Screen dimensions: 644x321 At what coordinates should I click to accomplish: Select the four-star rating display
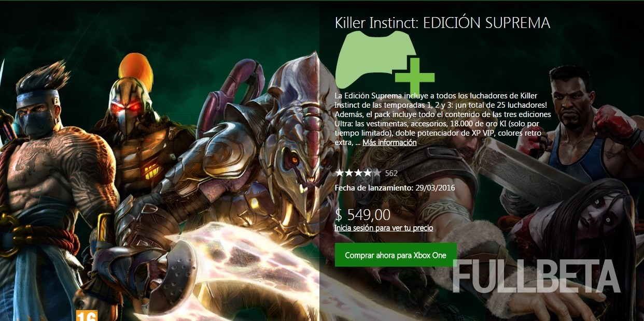click(x=358, y=173)
